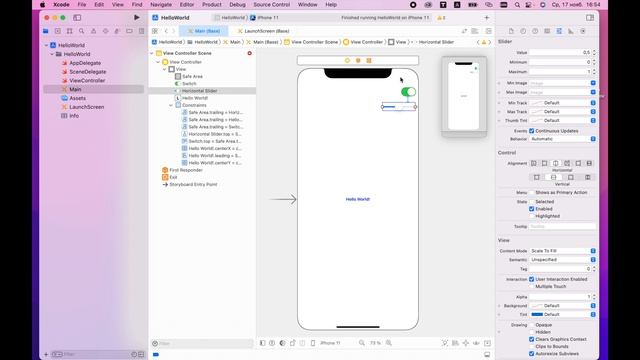Viewport: 640px width, 360px height.
Task: Uncheck Continuous Updates checkbox
Action: coord(531,131)
